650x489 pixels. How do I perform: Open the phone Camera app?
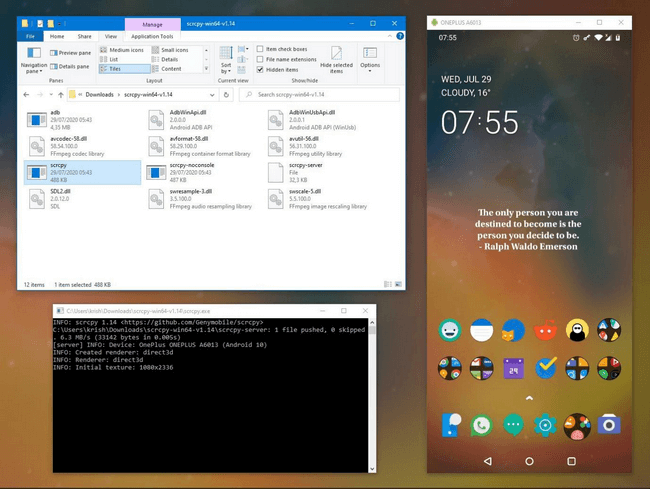(x=608, y=425)
